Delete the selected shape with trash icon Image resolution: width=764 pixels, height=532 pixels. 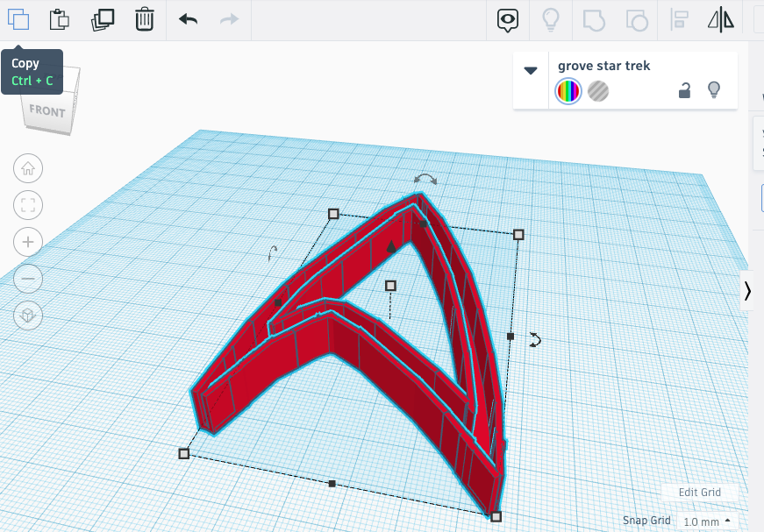pos(144,19)
